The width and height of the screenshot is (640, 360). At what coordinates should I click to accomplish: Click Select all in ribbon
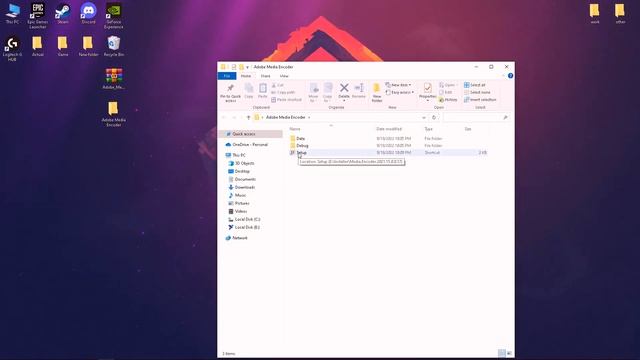[475, 85]
